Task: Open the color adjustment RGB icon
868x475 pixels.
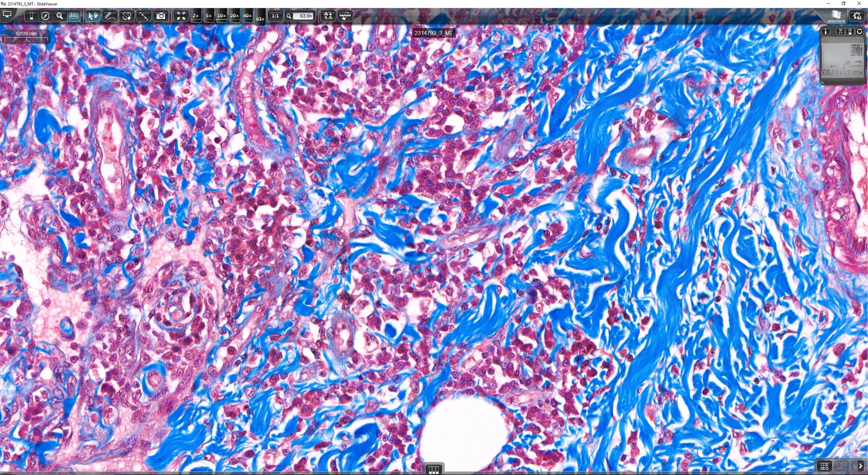Action: tap(328, 16)
